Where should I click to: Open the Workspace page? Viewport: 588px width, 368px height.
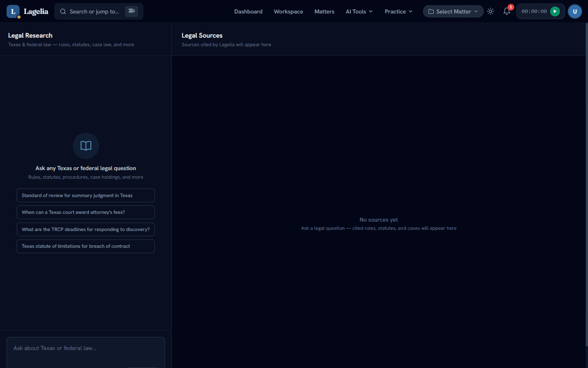(288, 11)
